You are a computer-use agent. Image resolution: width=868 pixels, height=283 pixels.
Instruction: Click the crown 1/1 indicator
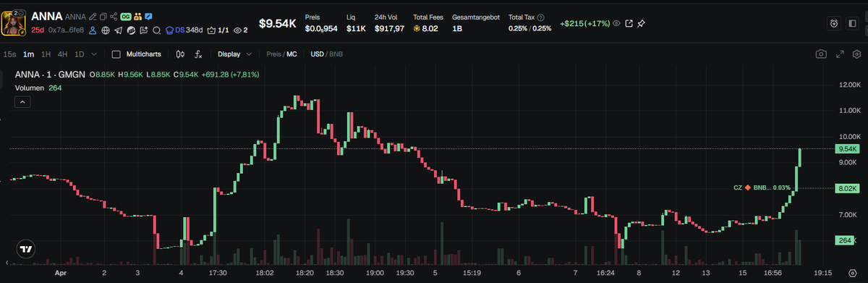(218, 30)
